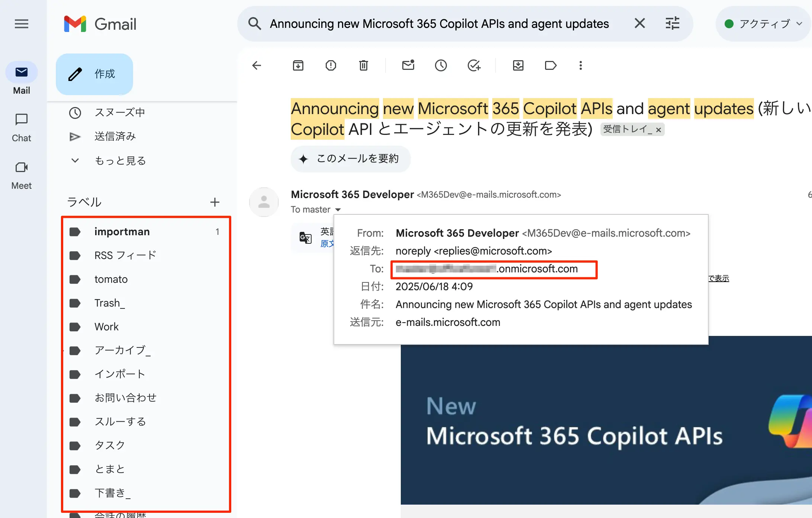Click the Microsoft 365 Copilot APIs banner
Viewport: 812px width, 518px height.
click(606, 420)
